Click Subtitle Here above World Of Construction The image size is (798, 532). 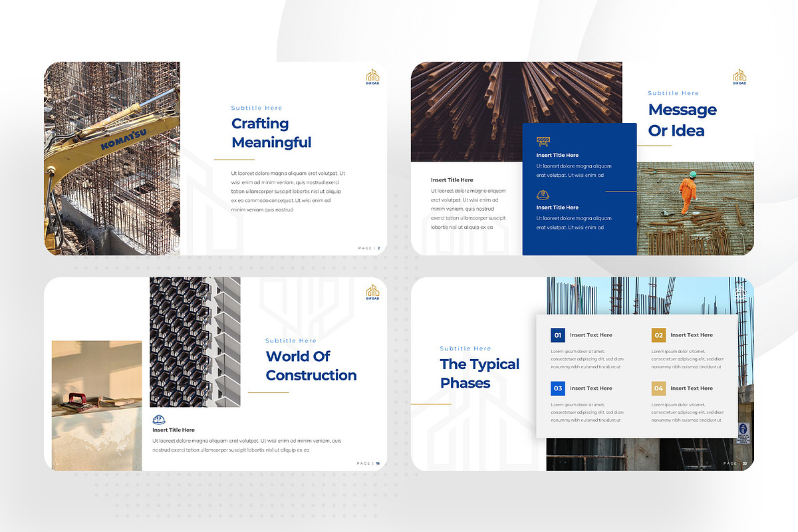coord(291,340)
